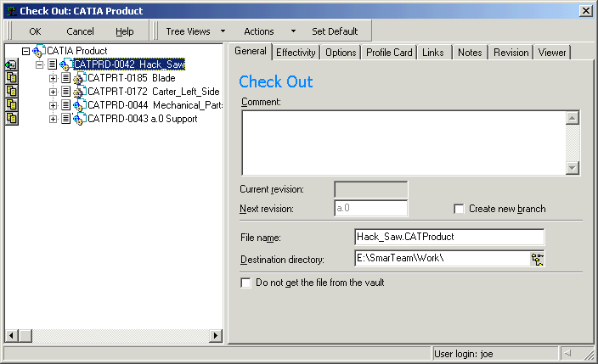Click the tree horizontal scrollbar right arrow
The width and height of the screenshot is (598, 364).
(216, 335)
